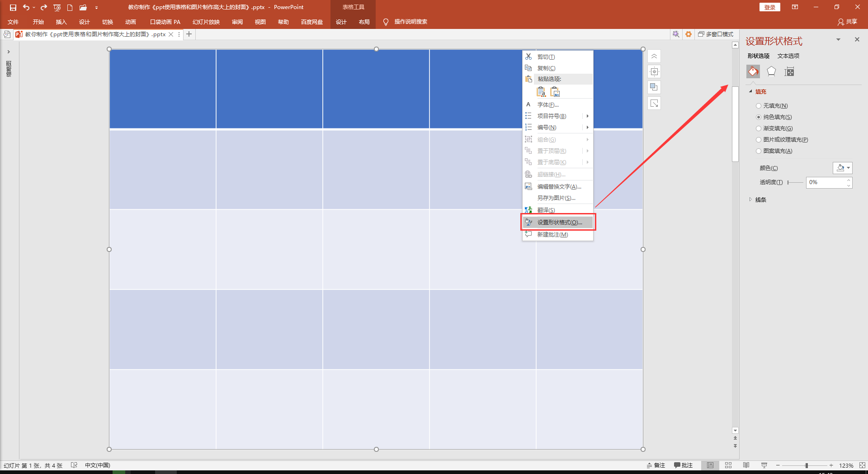The image size is (868, 474).
Task: Select 渐变填充(G) gradient fill option
Action: coord(759,128)
